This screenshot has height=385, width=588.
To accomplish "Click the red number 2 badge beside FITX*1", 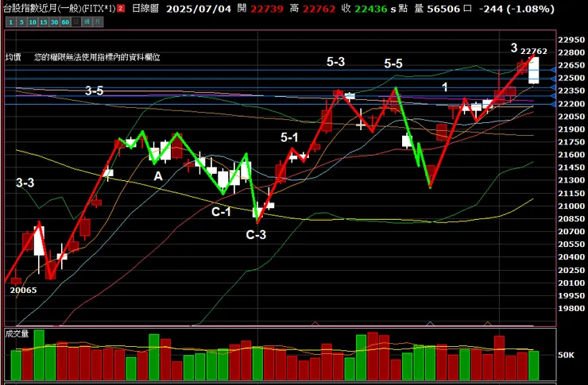I will click(121, 8).
